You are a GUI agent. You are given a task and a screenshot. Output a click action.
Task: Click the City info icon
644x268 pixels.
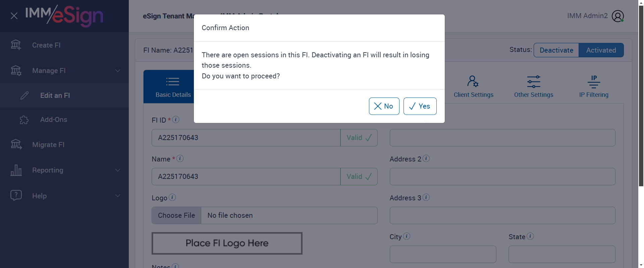pos(407,236)
